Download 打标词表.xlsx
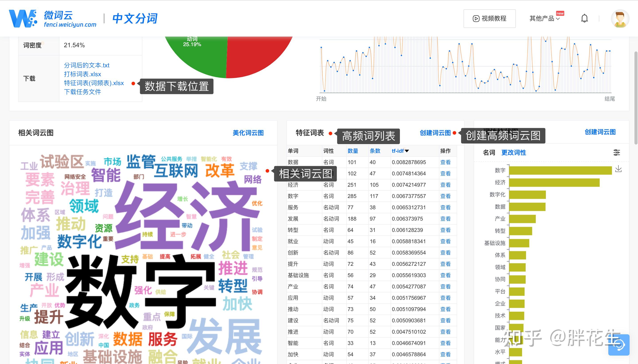Viewport: 638px width, 364px height. click(x=82, y=74)
